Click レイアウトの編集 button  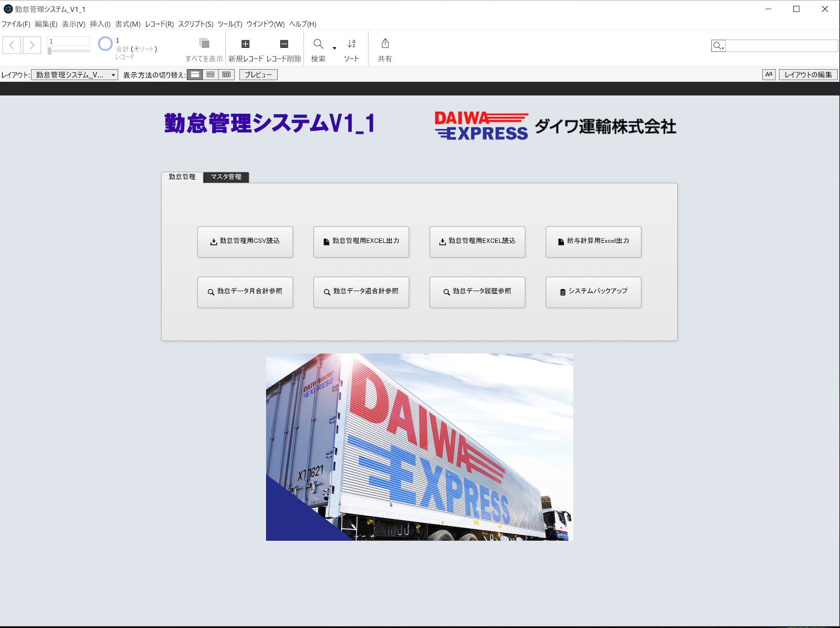point(808,74)
